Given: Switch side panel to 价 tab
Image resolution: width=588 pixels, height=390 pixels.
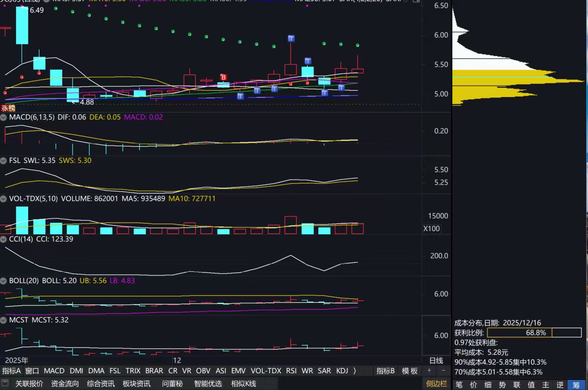Looking at the screenshot, I should 474,384.
